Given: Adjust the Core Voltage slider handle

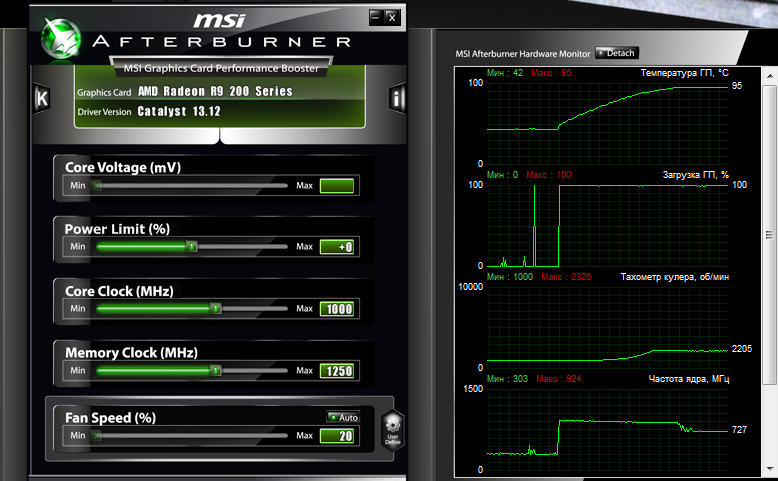Looking at the screenshot, I should point(97,186).
